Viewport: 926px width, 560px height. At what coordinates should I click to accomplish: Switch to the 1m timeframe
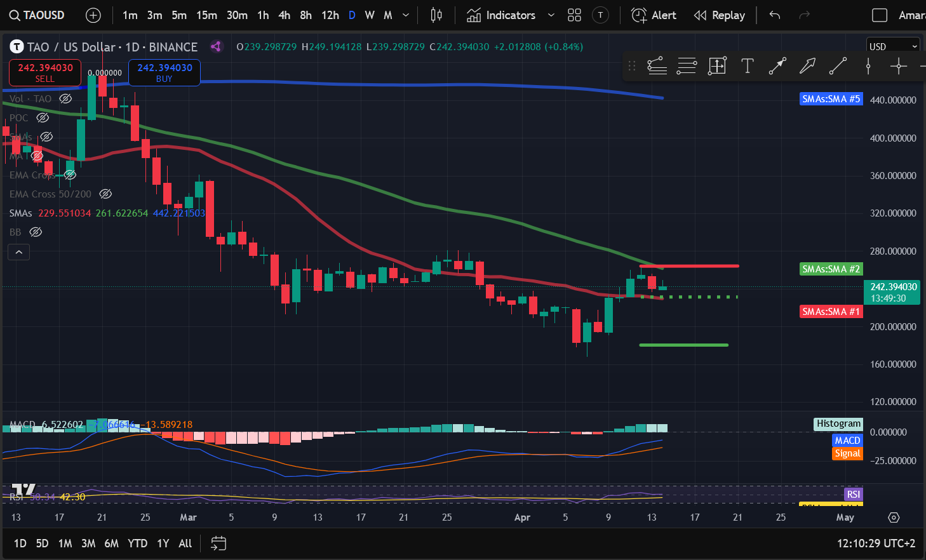tap(130, 15)
